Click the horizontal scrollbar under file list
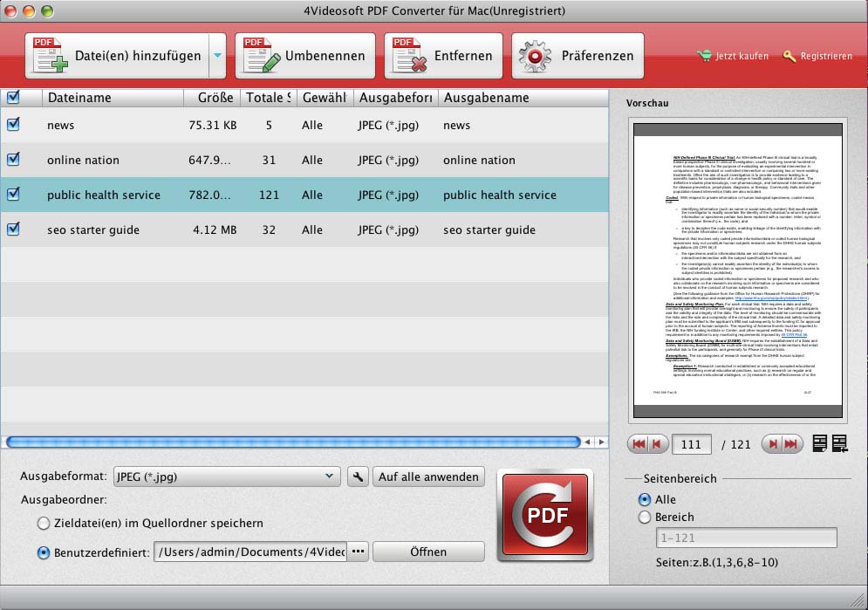The height and width of the screenshot is (610, 868). (x=292, y=442)
